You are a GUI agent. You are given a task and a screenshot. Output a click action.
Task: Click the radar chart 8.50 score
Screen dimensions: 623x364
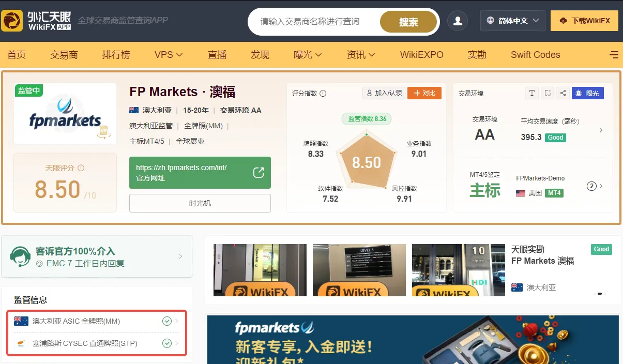pyautogui.click(x=367, y=162)
